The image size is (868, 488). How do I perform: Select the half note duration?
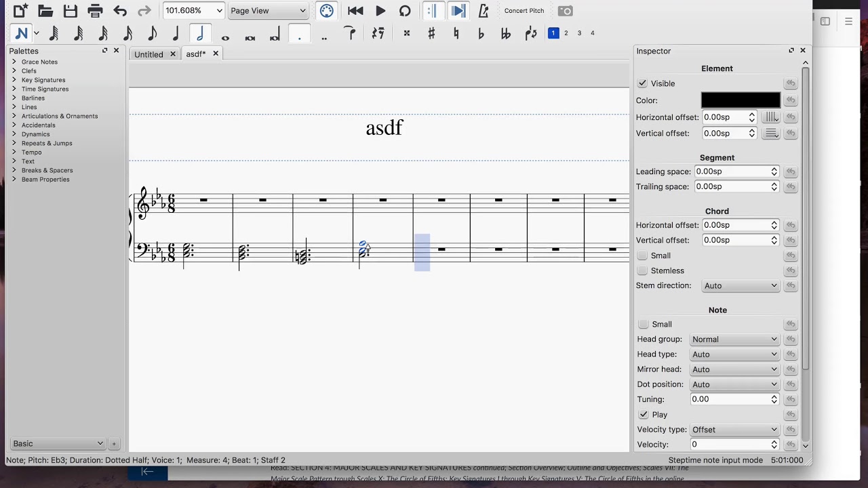pyautogui.click(x=200, y=33)
